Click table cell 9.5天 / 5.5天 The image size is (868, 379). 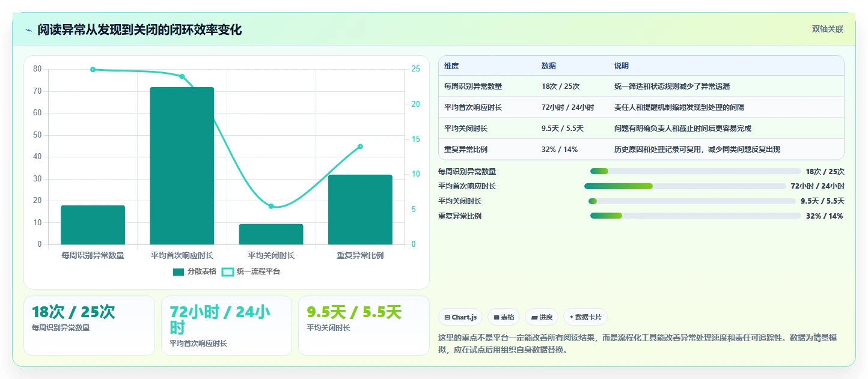point(563,129)
